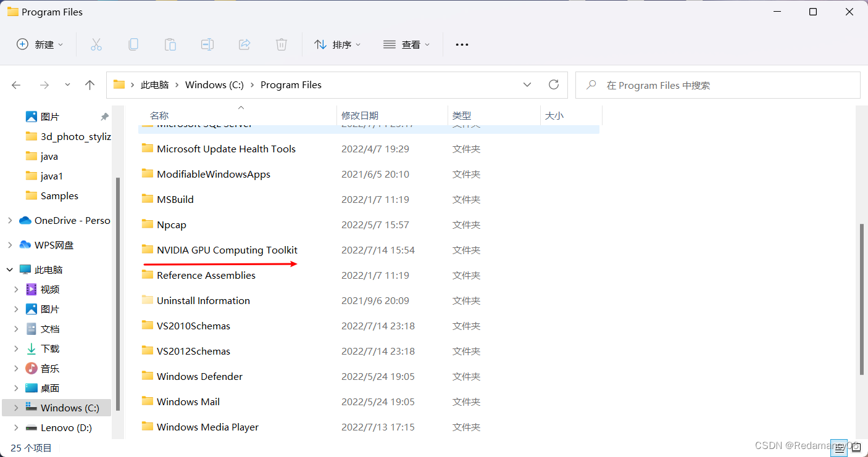Screen dimensions: 868x457
Task: Open address bar history dropdown chevron
Action: point(527,84)
